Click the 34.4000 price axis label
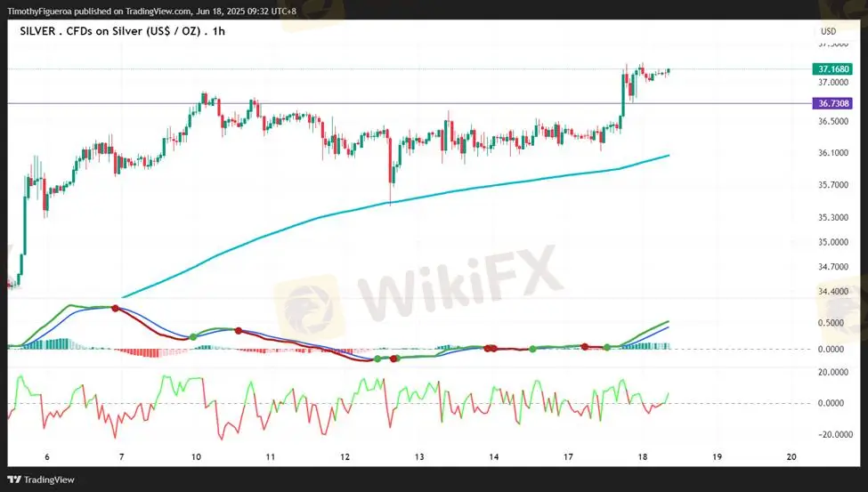The height and width of the screenshot is (492, 868). [833, 291]
